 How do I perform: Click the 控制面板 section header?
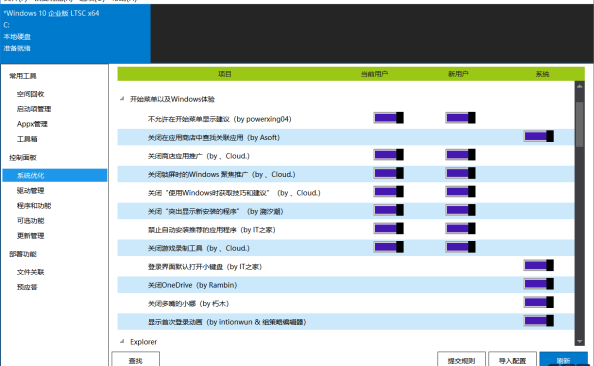coord(23,158)
